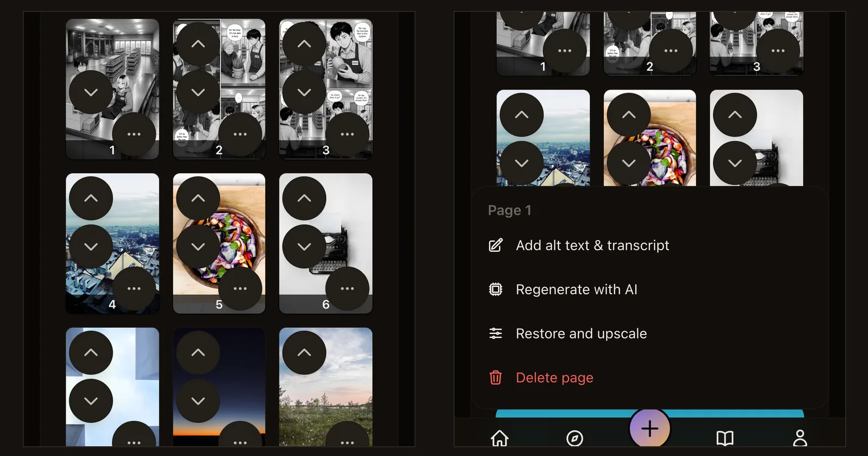This screenshot has height=456, width=868.
Task: Click page number "6" label in left mockup
Action: (325, 305)
